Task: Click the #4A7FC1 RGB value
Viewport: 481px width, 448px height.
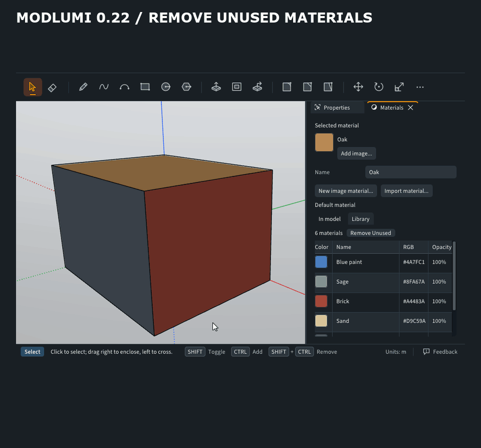Action: [414, 262]
